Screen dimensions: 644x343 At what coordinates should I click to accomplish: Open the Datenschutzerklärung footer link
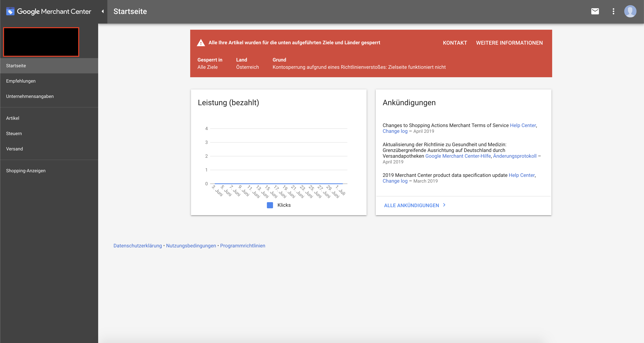pos(137,246)
